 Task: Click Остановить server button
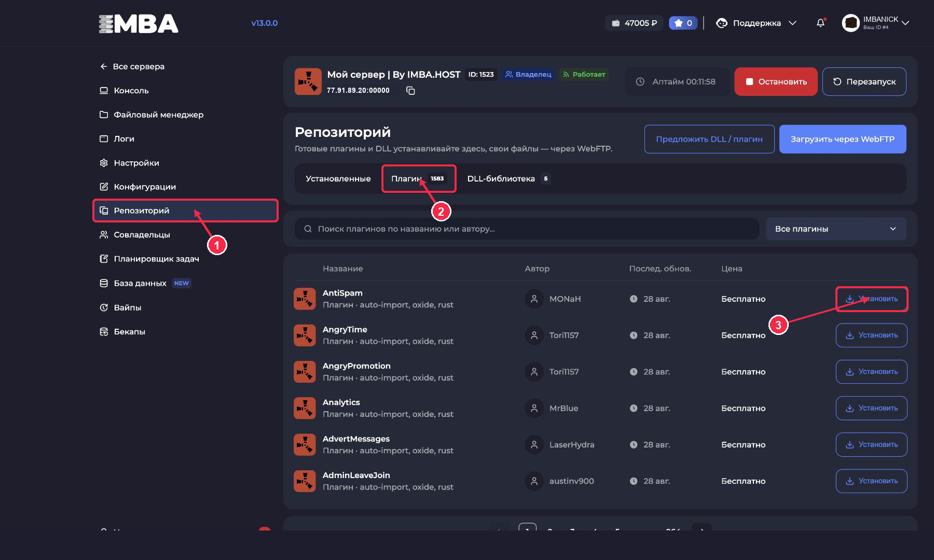776,81
